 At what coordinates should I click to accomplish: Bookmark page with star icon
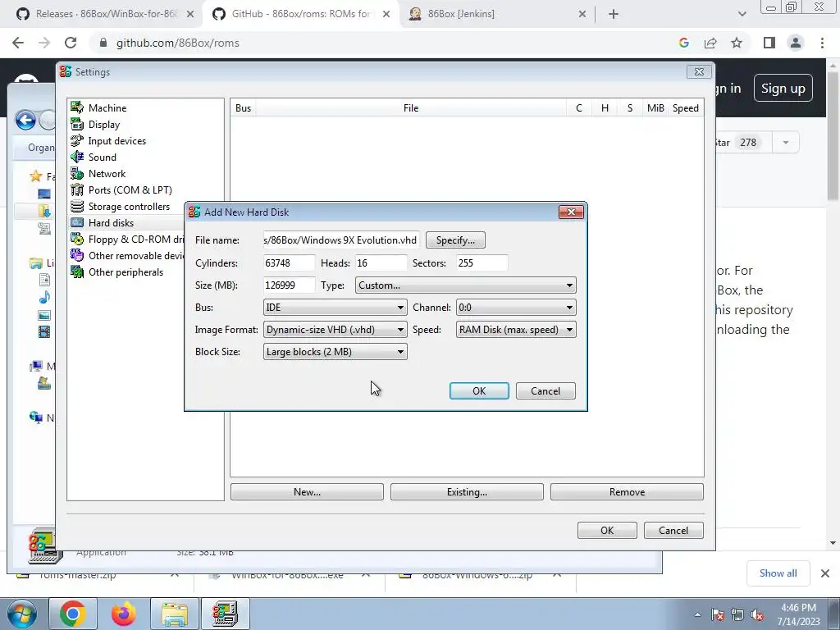pos(737,43)
